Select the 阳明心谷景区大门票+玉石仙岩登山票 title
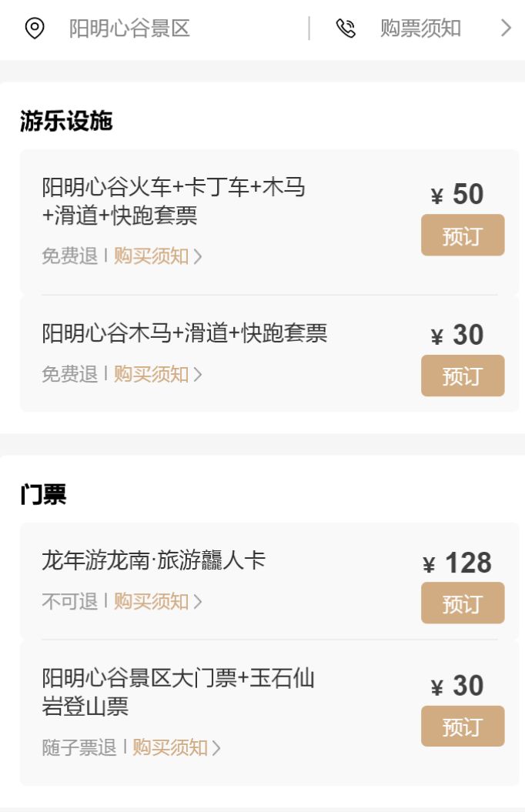The image size is (525, 812). click(178, 692)
